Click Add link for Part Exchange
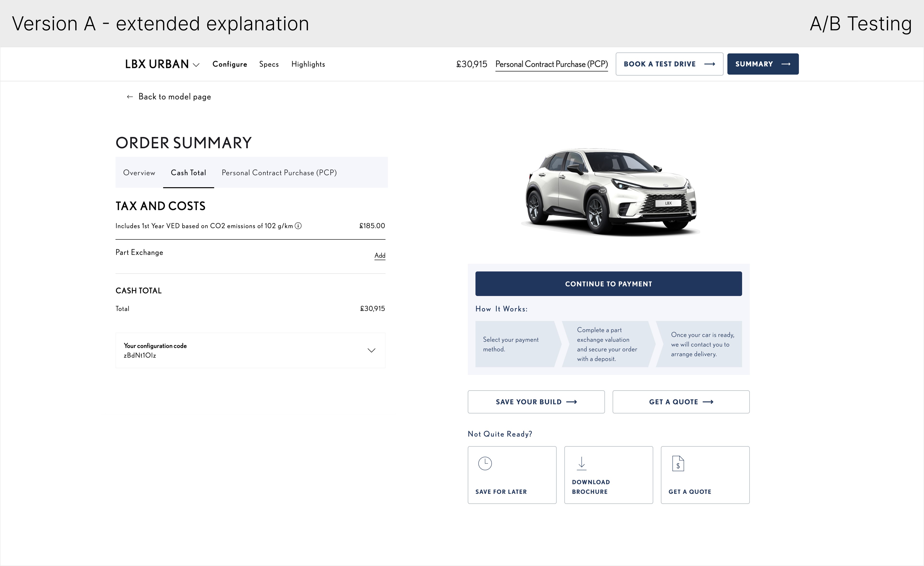924x566 pixels. [x=379, y=255]
